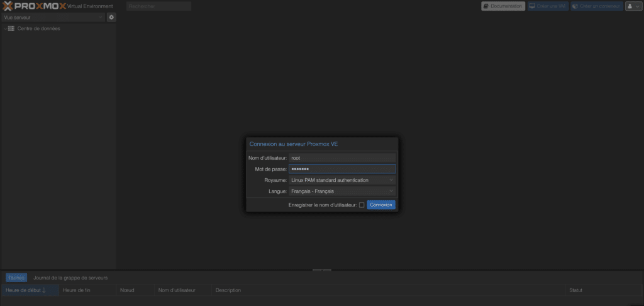The height and width of the screenshot is (306, 644).
Task: Click the Nom d'utilisateur column header
Action: (x=183, y=290)
